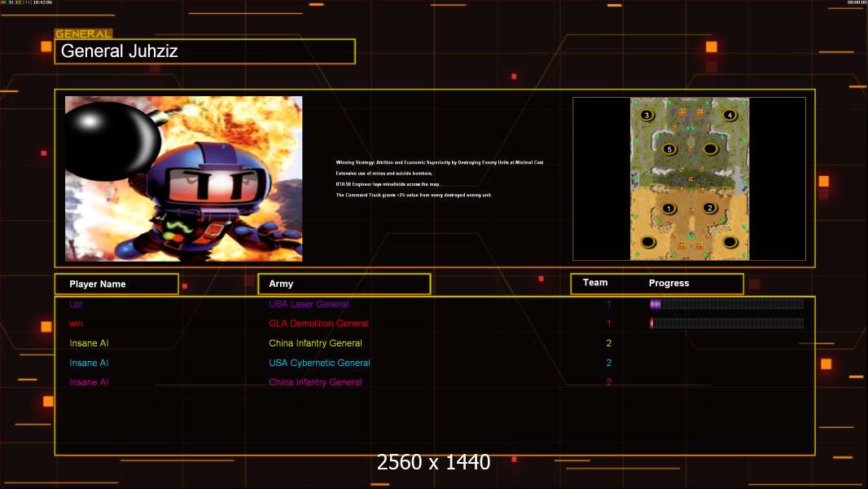The image size is (868, 489).
Task: Select the magenta Insane AI player name
Action: 89,382
